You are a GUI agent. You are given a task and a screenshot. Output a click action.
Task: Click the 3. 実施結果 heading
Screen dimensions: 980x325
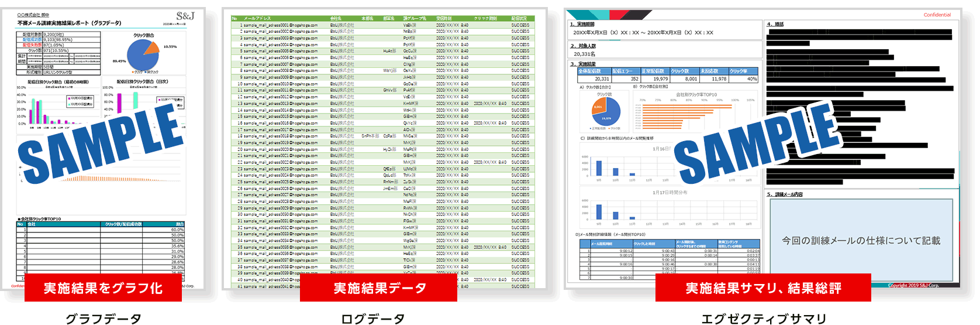click(583, 64)
